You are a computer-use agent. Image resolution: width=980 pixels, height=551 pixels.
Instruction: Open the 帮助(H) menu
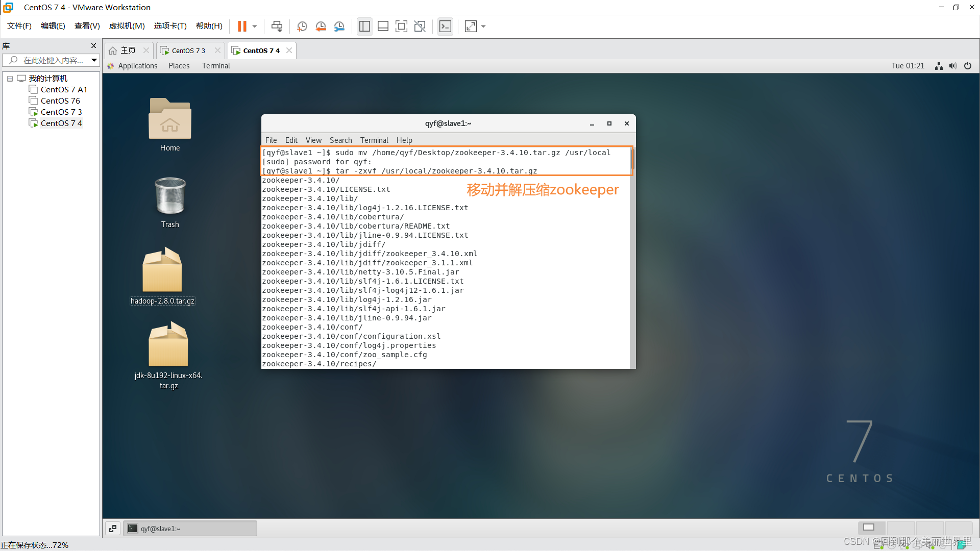[x=209, y=26]
